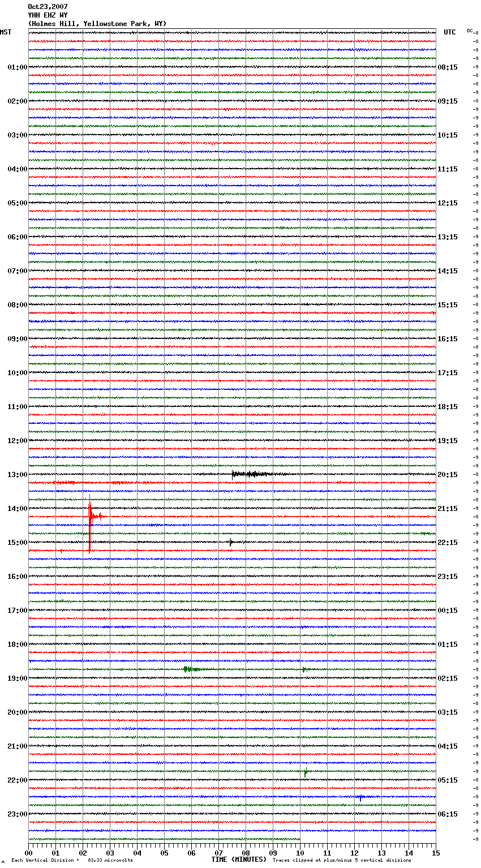Click the minute axis label "12"

coord(354,852)
